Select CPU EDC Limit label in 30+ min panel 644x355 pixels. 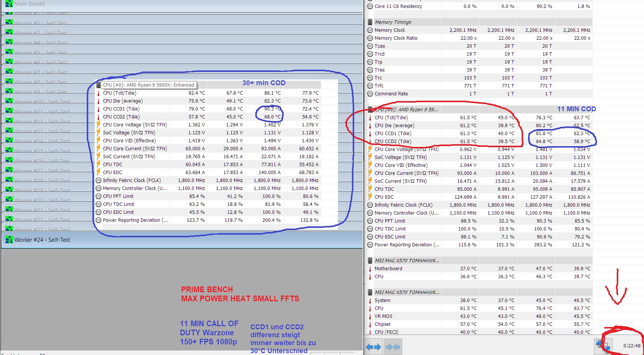(118, 212)
